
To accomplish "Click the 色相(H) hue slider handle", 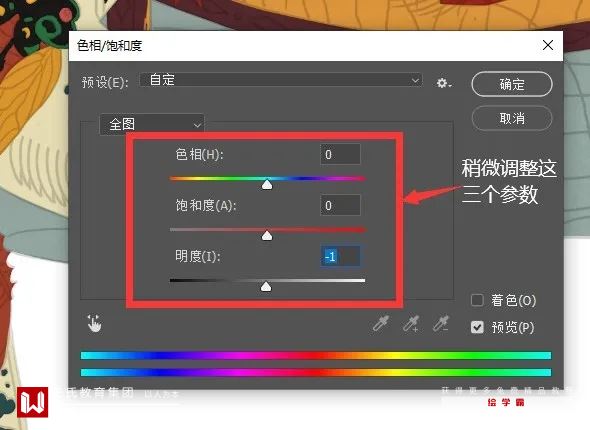I will 267,184.
